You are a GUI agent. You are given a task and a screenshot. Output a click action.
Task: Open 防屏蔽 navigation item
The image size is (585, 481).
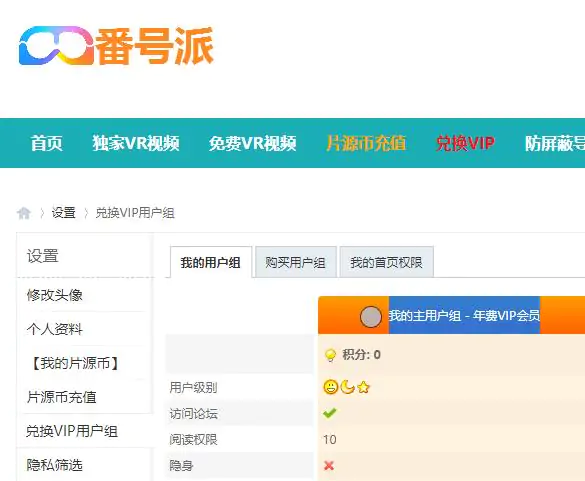555,143
